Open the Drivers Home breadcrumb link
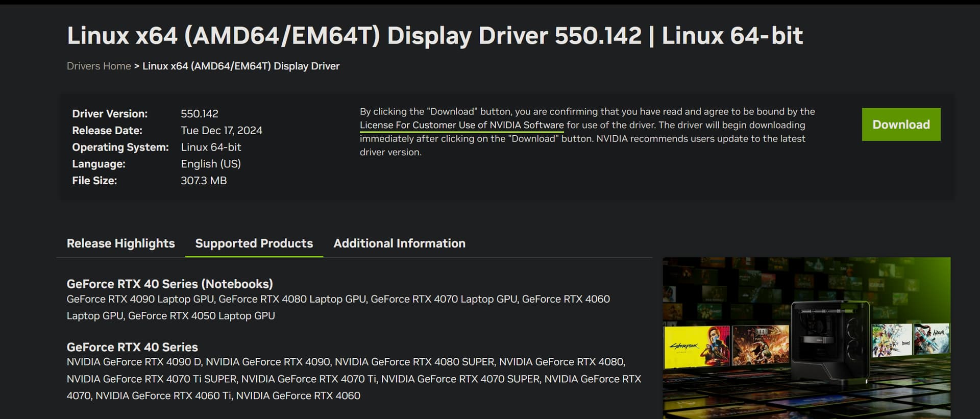This screenshot has width=980, height=419. pos(99,66)
